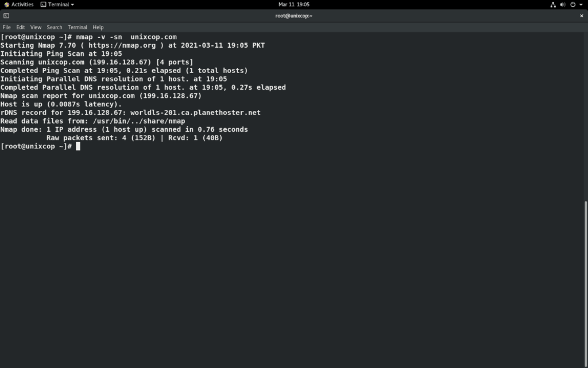The height and width of the screenshot is (368, 588).
Task: Open the Search menu
Action: coord(55,28)
